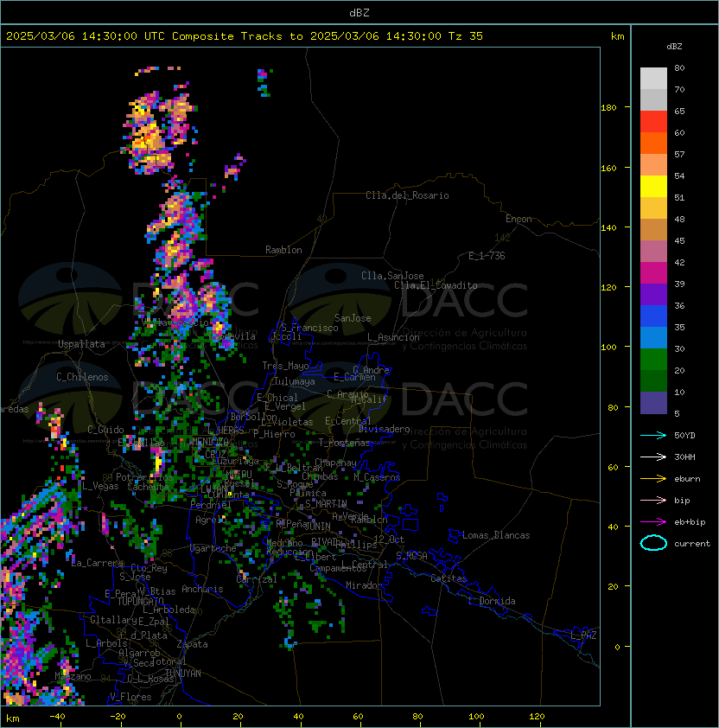Click the S_MARTIN map label
This screenshot has height=728, width=719.
click(327, 504)
